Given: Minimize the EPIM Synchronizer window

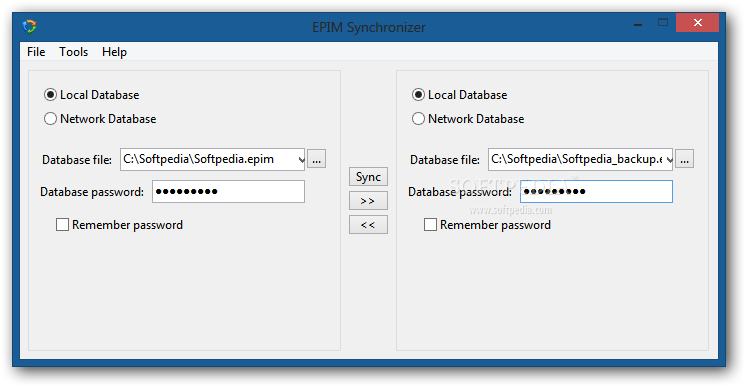Looking at the screenshot, I should [x=638, y=23].
